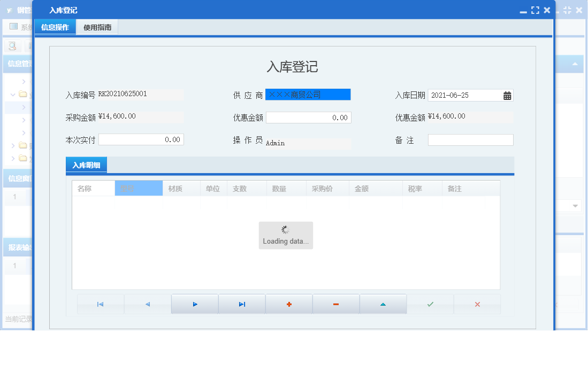Viewport: 588px width, 366px height.
Task: Click inside the 优惠金额 input field
Action: pyautogui.click(x=309, y=117)
